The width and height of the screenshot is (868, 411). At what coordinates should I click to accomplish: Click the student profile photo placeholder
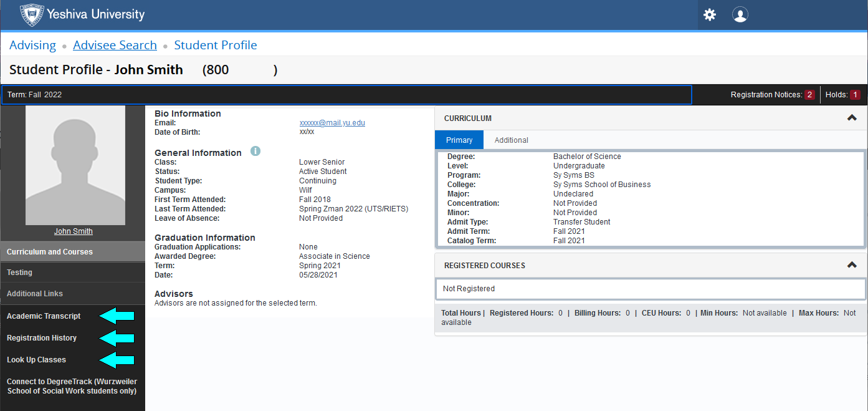click(75, 165)
